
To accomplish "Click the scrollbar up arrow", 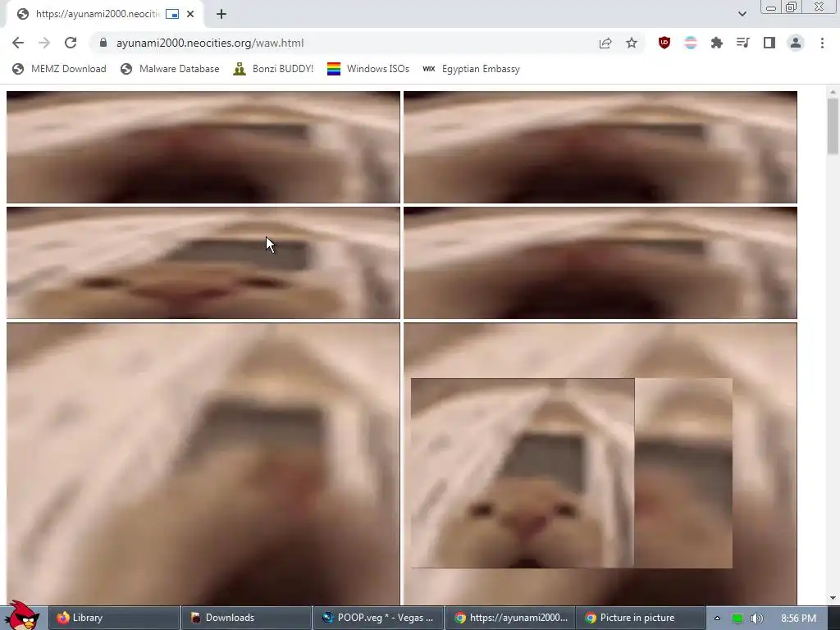I will [833, 92].
